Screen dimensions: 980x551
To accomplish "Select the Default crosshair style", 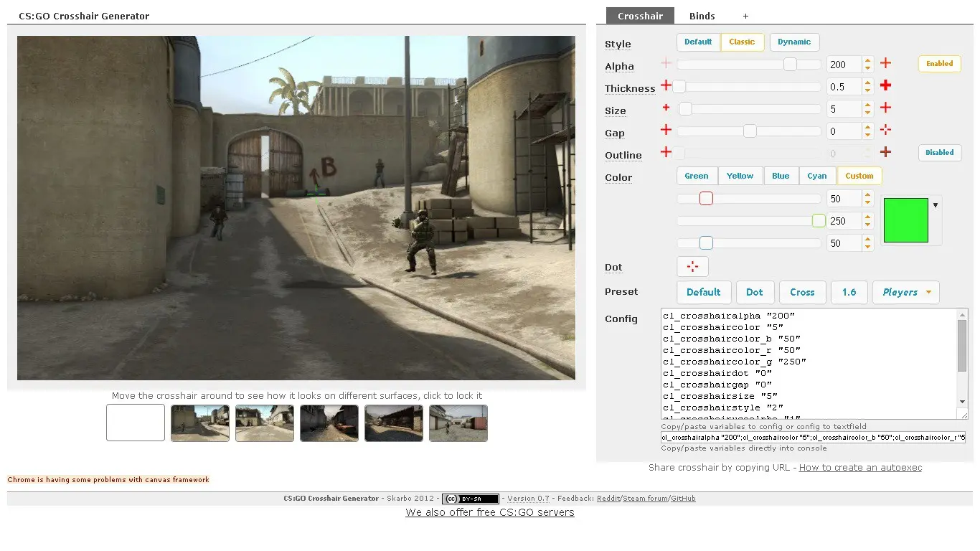I will coord(698,42).
